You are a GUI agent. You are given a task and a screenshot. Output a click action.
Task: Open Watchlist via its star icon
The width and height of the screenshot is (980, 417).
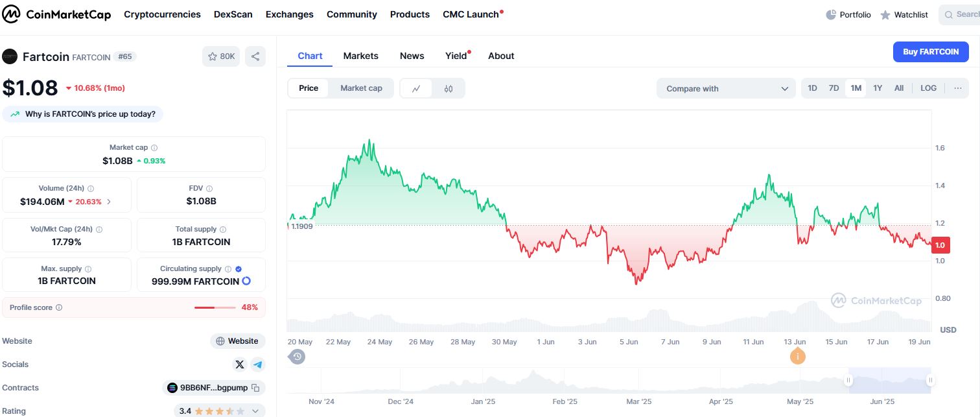[885, 15]
